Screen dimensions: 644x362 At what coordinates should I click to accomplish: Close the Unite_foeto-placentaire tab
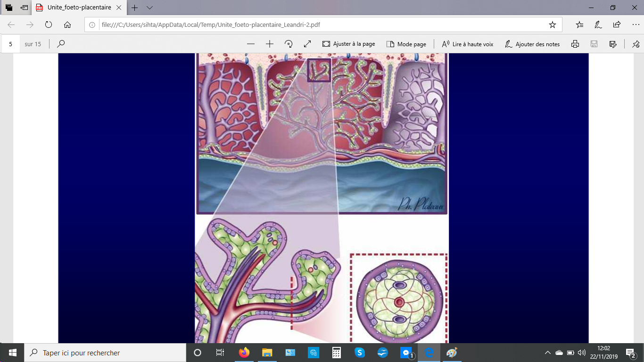[x=118, y=8]
